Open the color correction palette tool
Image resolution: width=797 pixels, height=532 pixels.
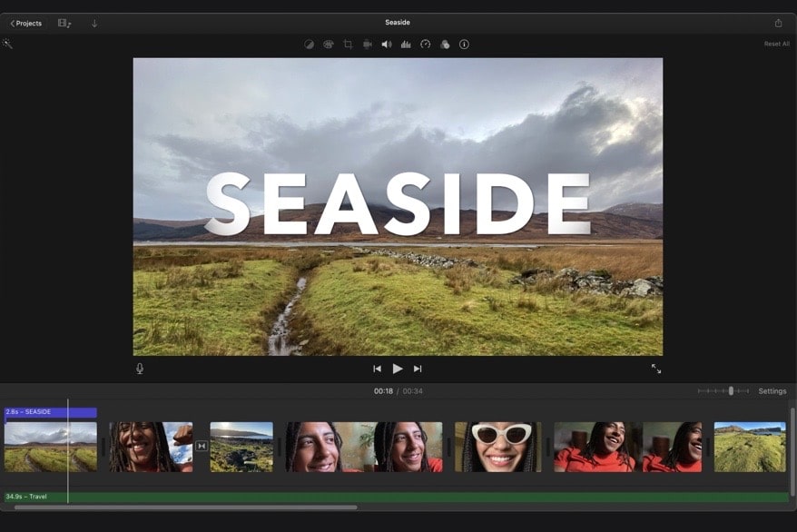(x=329, y=44)
